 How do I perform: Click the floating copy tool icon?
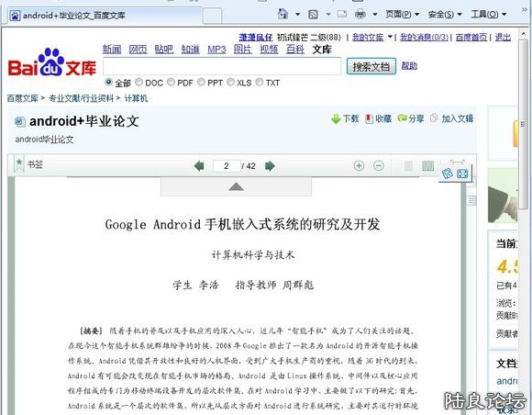point(448,174)
